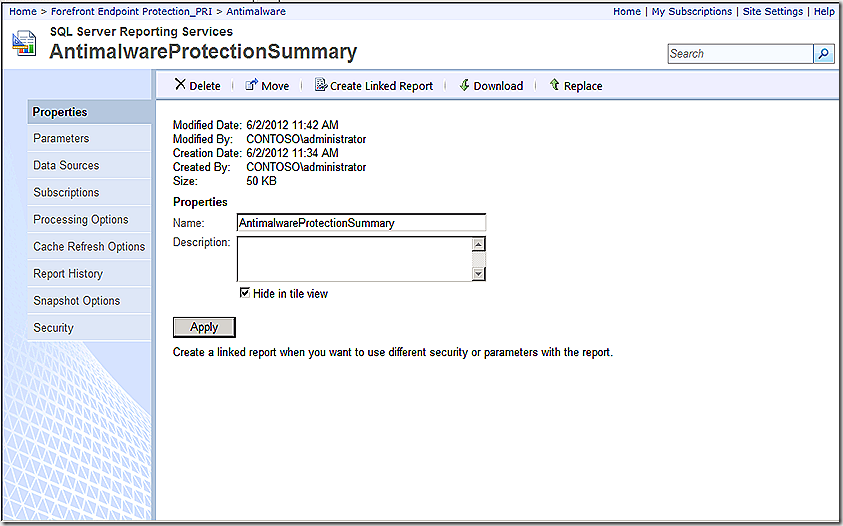View the Report History tab

[x=89, y=273]
